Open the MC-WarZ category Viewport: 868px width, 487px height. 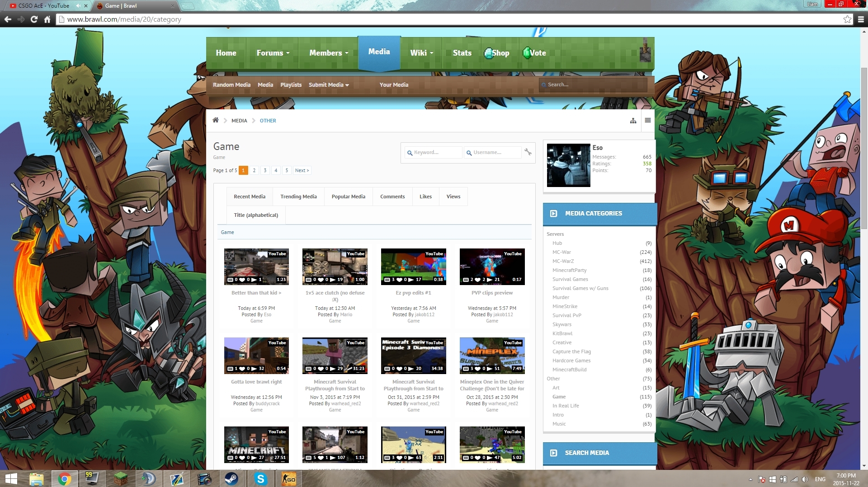(x=563, y=261)
